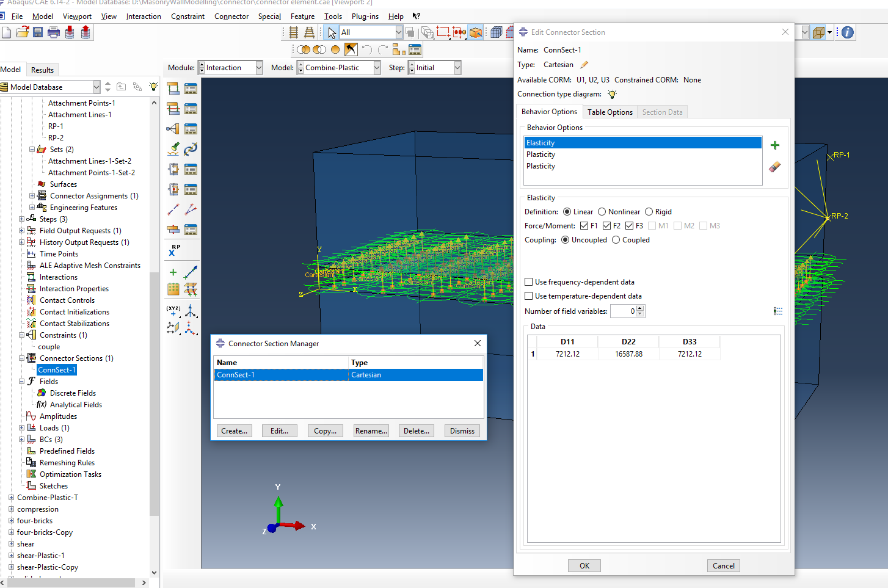This screenshot has height=588, width=888.
Task: Click the green plus add behavior icon
Action: click(x=774, y=145)
